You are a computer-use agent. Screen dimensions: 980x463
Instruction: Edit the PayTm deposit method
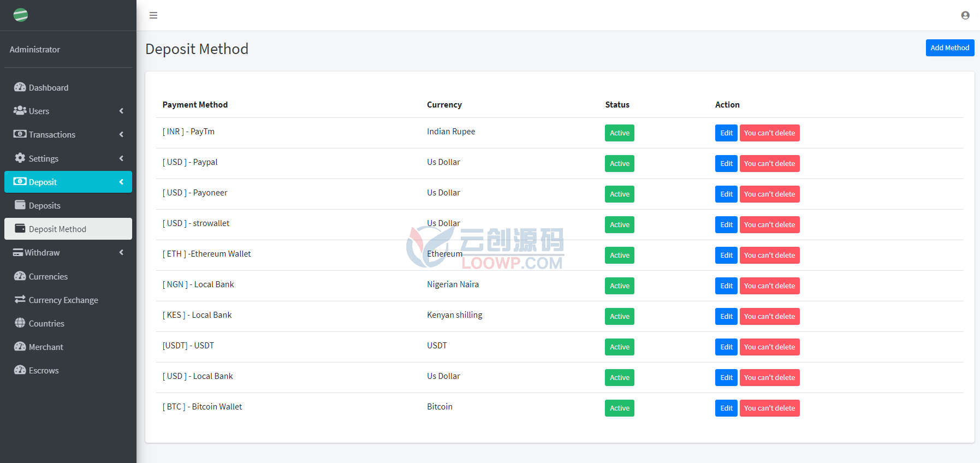pos(726,133)
